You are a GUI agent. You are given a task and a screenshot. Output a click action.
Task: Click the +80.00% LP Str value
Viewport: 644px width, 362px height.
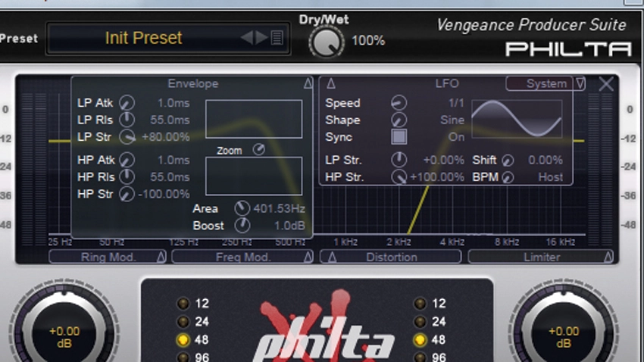(x=166, y=136)
